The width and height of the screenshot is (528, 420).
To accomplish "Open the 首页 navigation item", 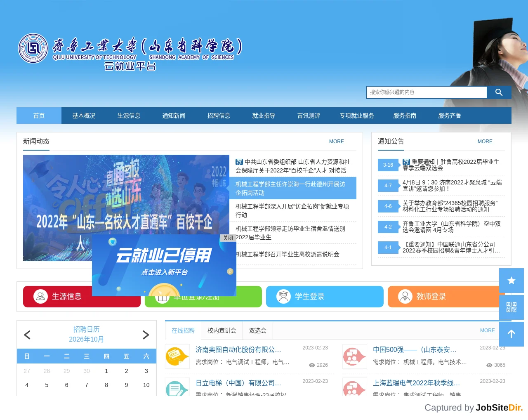I will point(39,116).
